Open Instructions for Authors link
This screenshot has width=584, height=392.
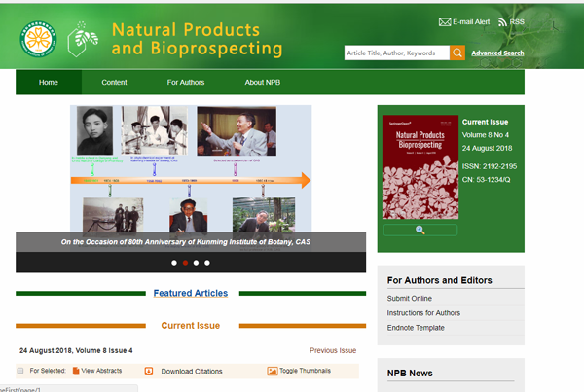coord(423,313)
